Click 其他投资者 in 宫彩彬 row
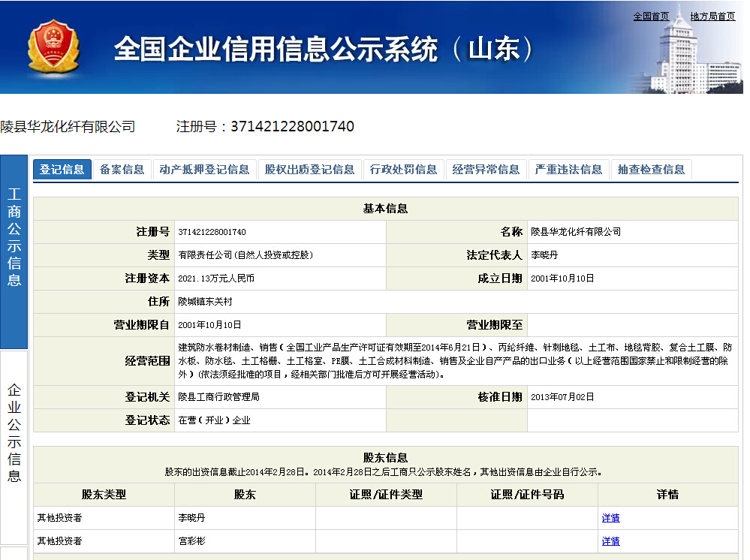 pos(60,541)
